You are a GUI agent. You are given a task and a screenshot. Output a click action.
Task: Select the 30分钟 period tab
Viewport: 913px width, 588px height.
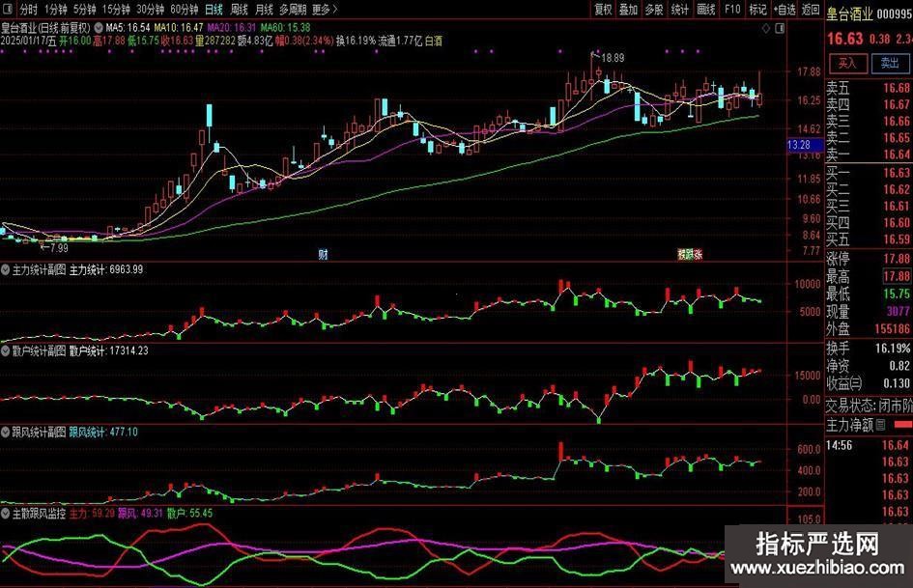(150, 10)
